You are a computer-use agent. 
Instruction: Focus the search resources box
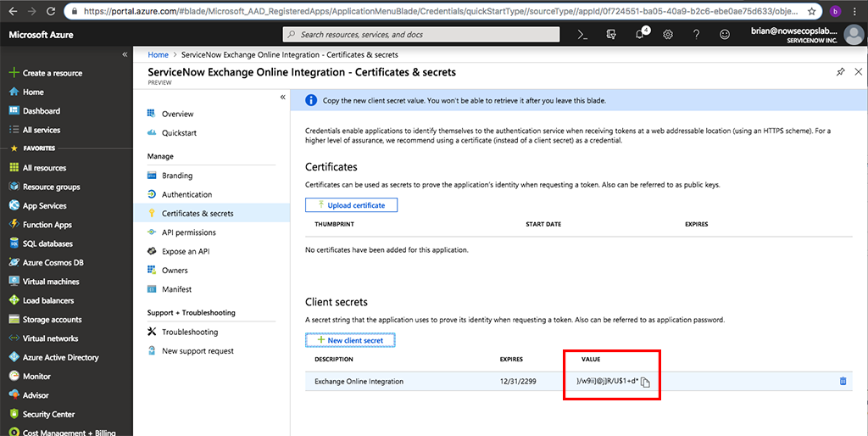tap(421, 34)
